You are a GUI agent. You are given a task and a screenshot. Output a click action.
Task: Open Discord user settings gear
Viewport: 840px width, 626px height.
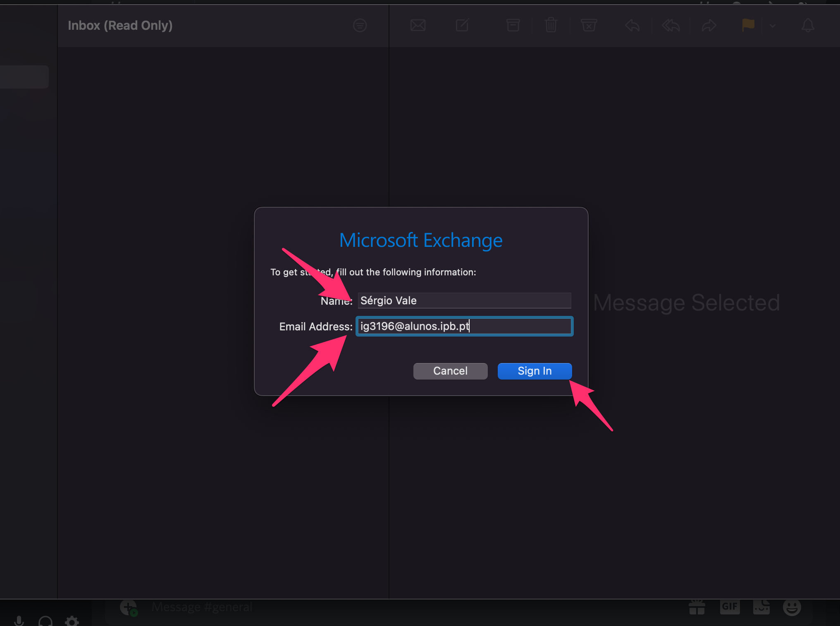(x=72, y=620)
